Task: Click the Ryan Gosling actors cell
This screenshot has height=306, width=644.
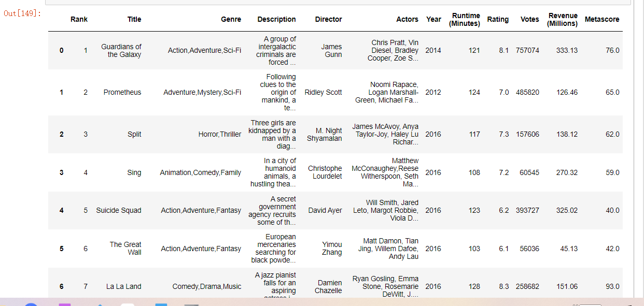Action: click(385, 286)
